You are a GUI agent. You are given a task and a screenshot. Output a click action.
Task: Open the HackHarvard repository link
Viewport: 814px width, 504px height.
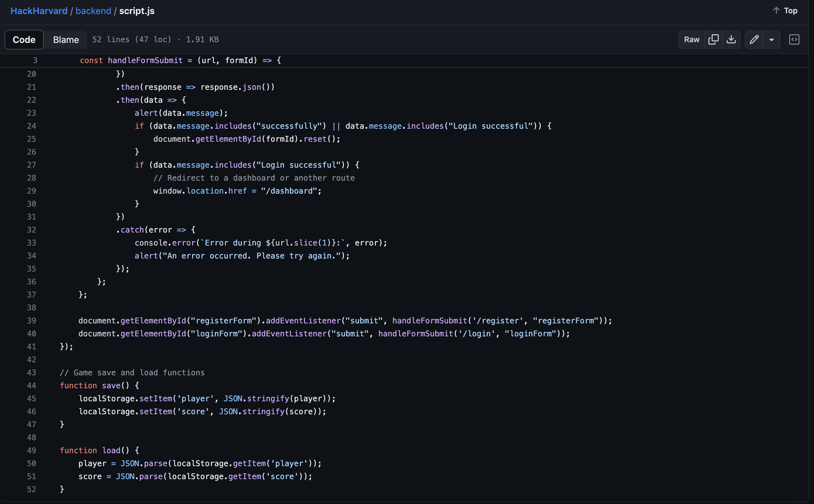39,11
